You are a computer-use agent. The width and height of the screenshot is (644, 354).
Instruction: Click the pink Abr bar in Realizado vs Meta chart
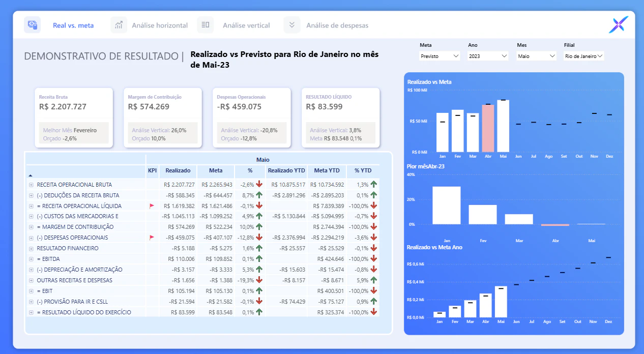(488, 128)
